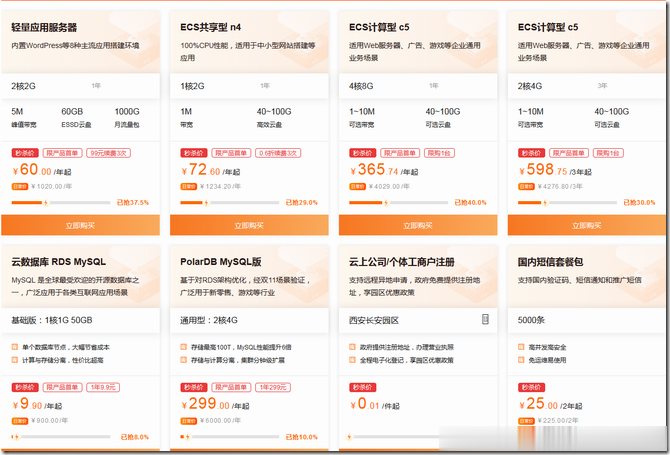
Task: Click the 日常价 badge next to ¥1234.20/年
Action: coord(188,186)
